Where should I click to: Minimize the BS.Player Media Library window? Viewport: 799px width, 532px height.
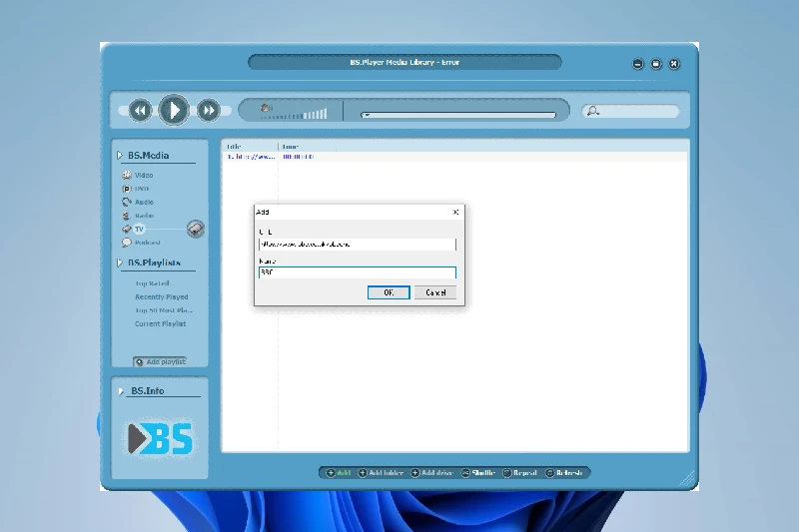pyautogui.click(x=638, y=64)
